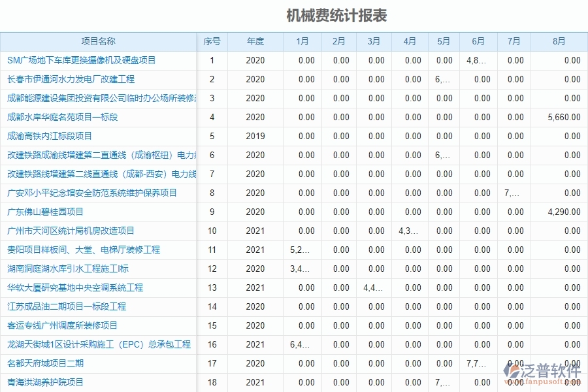Click the 年度 column header
The image size is (588, 392).
[255, 41]
